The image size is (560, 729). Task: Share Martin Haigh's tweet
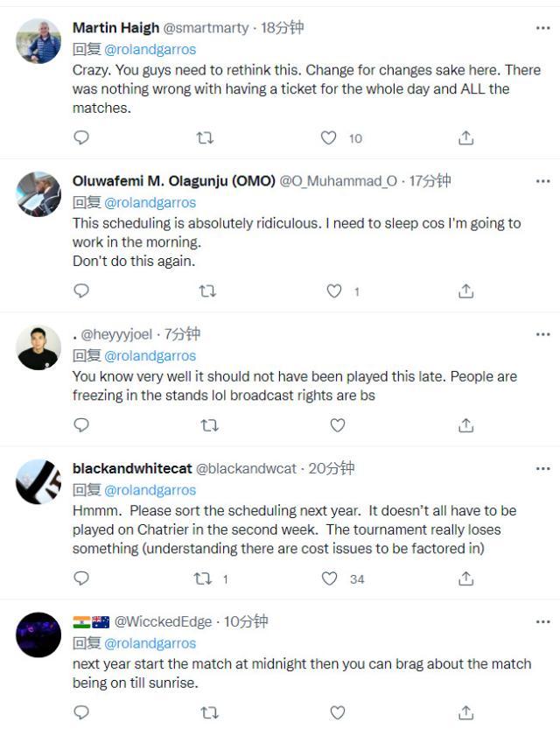(466, 137)
